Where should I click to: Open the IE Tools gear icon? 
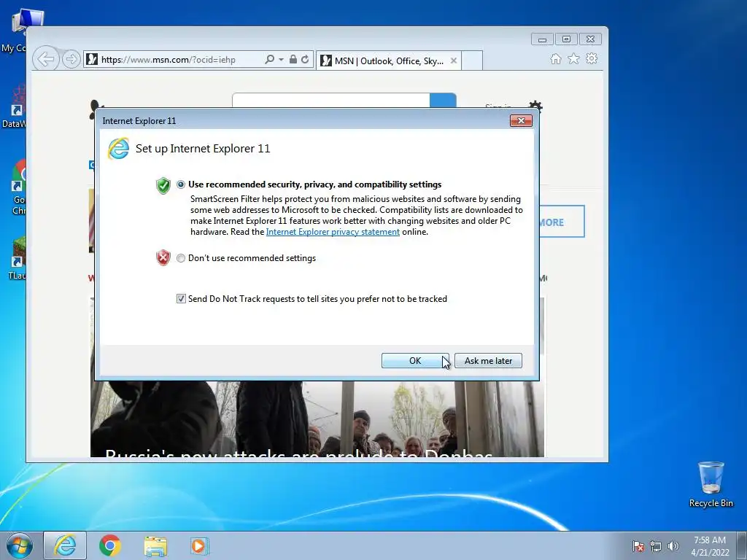point(592,58)
